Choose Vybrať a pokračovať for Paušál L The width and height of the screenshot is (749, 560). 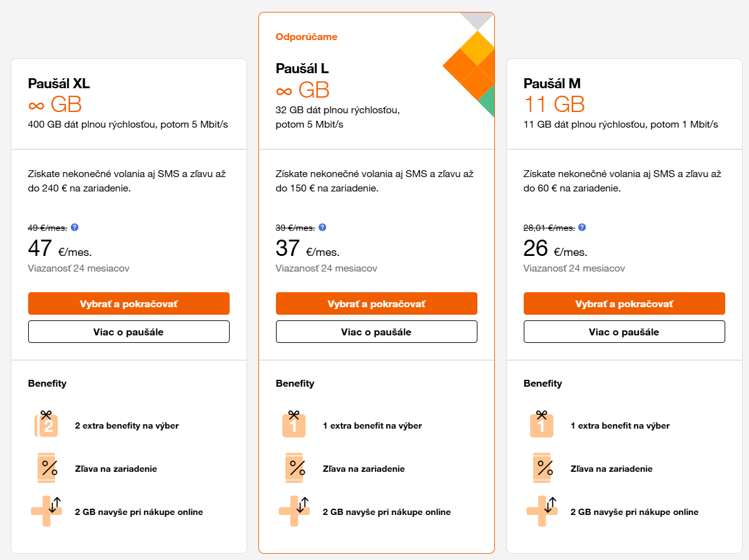pyautogui.click(x=377, y=303)
